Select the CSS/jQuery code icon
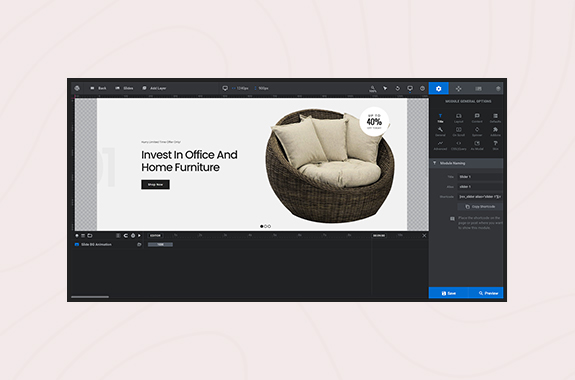The image size is (575, 380). point(459,146)
